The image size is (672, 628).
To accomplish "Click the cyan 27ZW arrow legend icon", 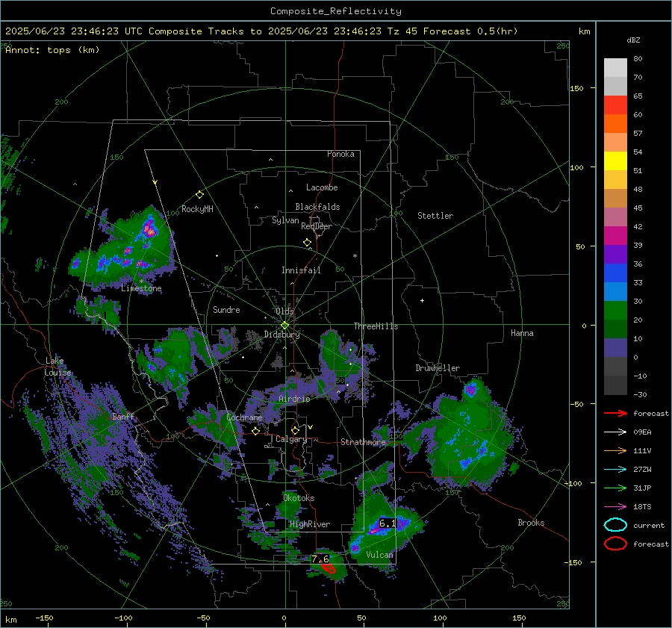I will click(615, 470).
